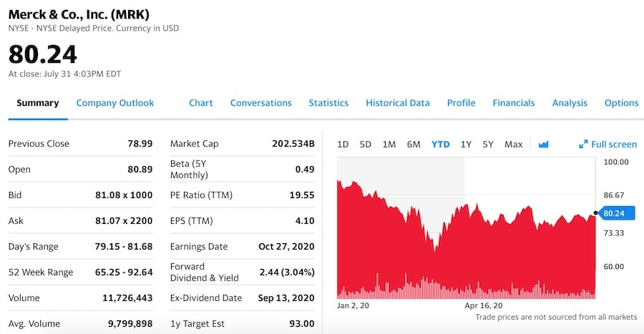Click the chart type icon

coord(543,144)
